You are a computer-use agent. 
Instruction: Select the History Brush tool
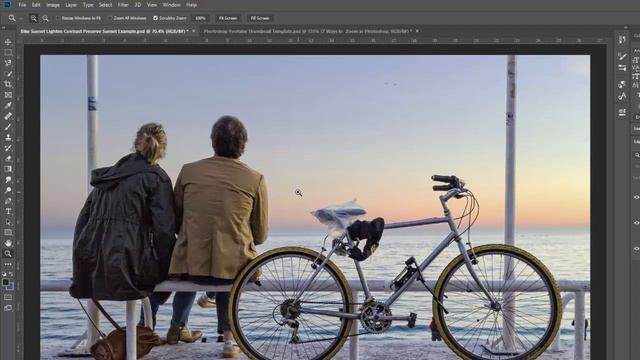point(8,148)
